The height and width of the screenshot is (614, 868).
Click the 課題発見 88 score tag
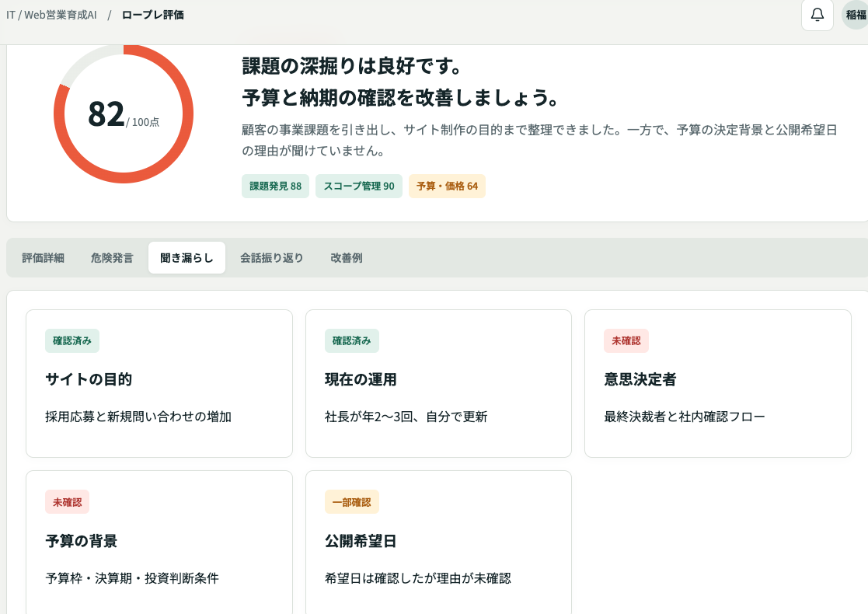(275, 186)
